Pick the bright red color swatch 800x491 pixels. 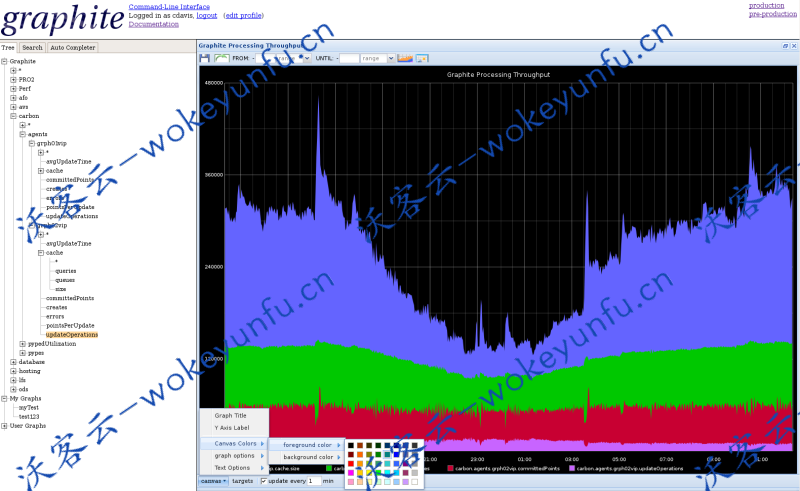pyautogui.click(x=351, y=463)
